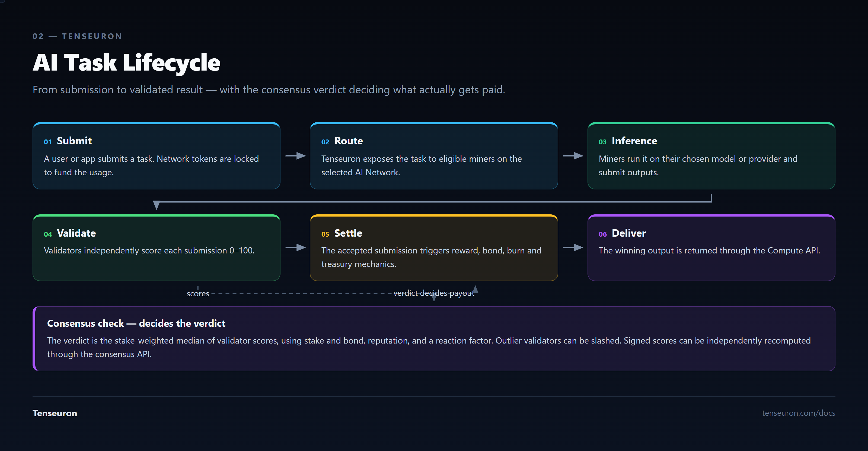Select the '04 Validate' step title

(70, 233)
